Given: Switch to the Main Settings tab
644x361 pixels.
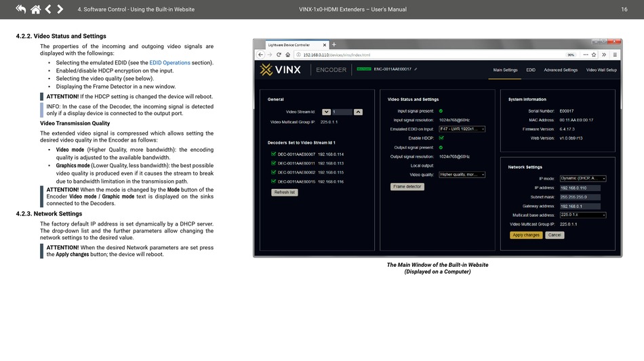Looking at the screenshot, I should [505, 70].
